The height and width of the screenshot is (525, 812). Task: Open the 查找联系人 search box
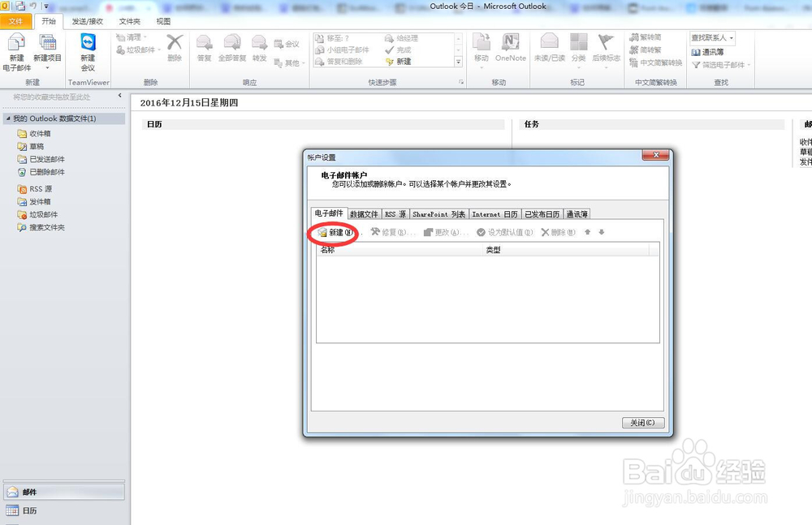click(x=713, y=38)
